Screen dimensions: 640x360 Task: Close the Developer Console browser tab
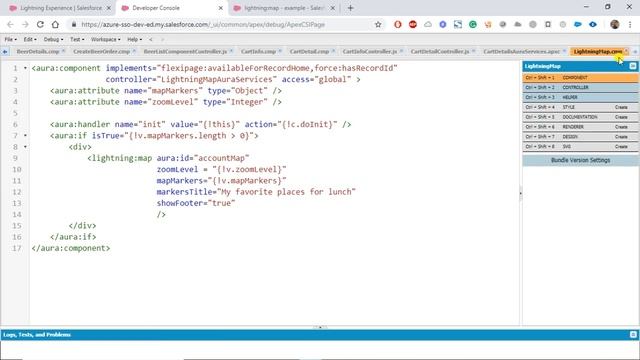[221, 8]
